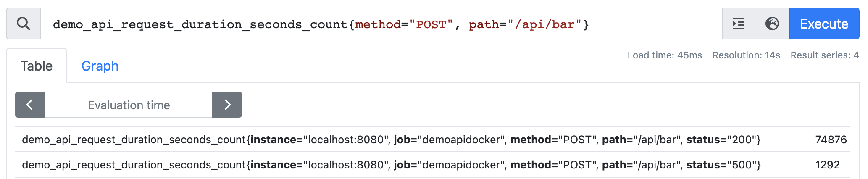Viewport: 868px width, 179px height.
Task: Click the search magnifier icon
Action: point(24,24)
